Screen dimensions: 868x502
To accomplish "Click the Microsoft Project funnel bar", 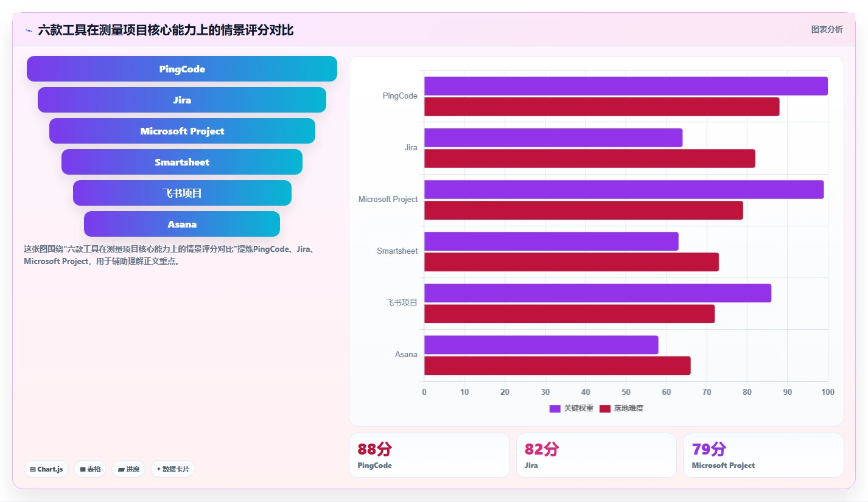I will (x=182, y=131).
